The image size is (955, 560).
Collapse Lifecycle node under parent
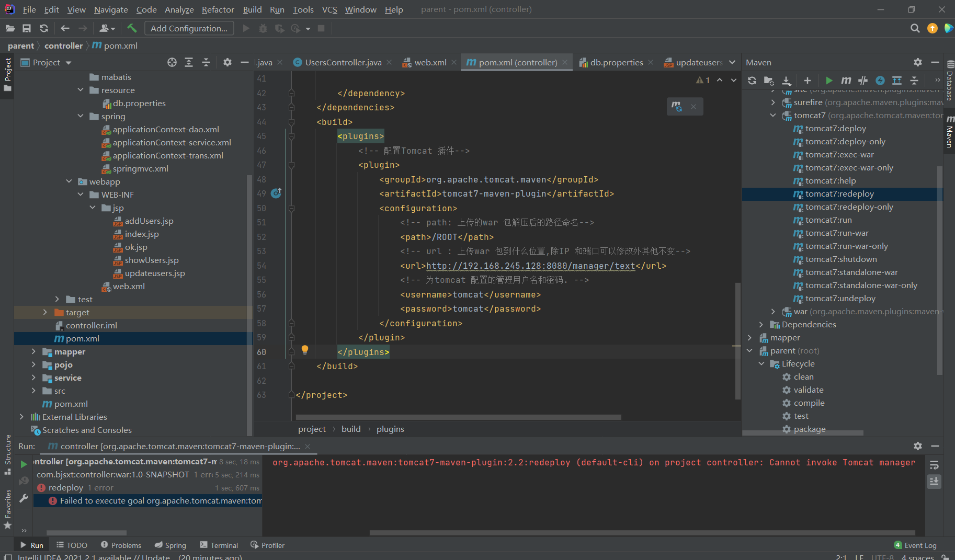761,363
